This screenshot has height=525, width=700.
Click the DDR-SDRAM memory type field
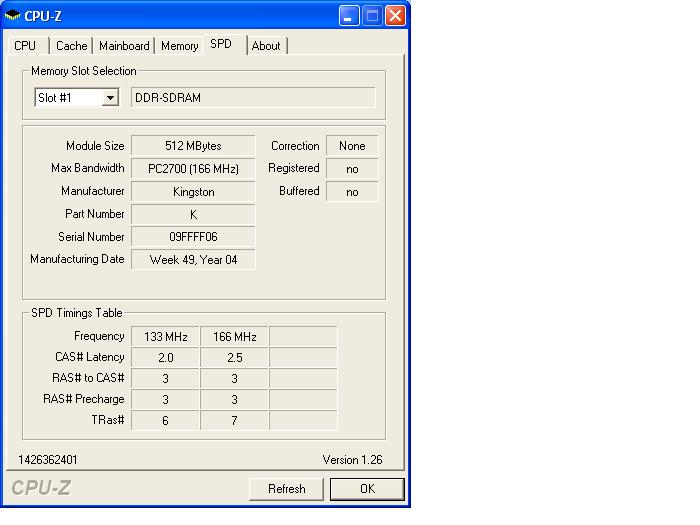click(x=253, y=98)
